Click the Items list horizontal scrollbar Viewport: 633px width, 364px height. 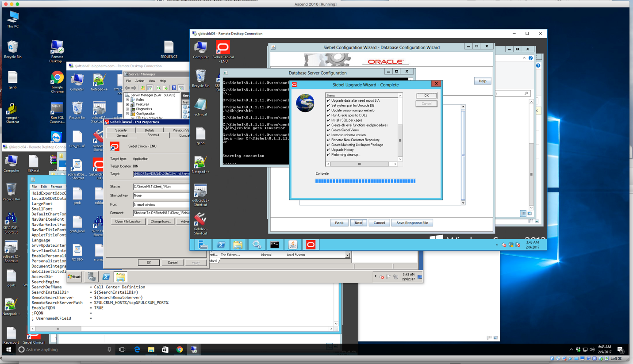tap(361, 164)
